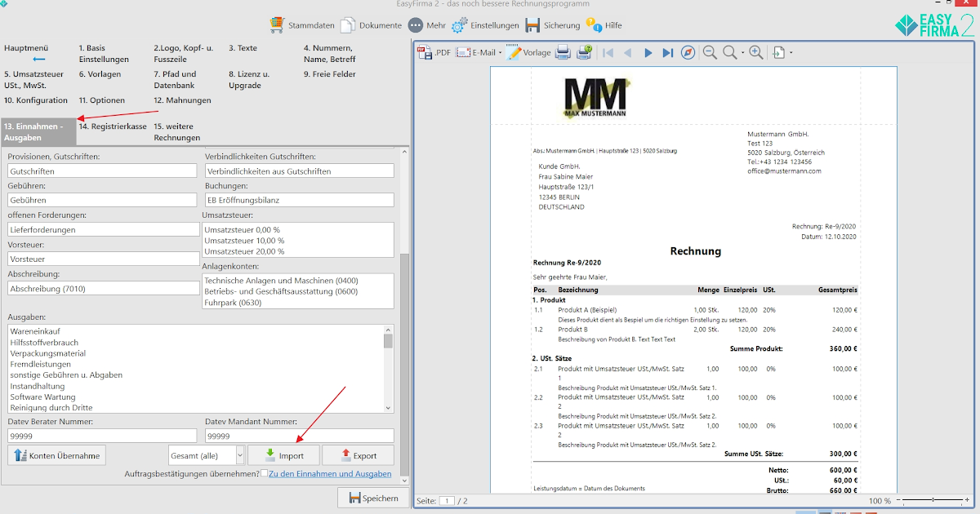
Task: Select Umsatzsteuer 10,00 % entry
Action: click(244, 241)
